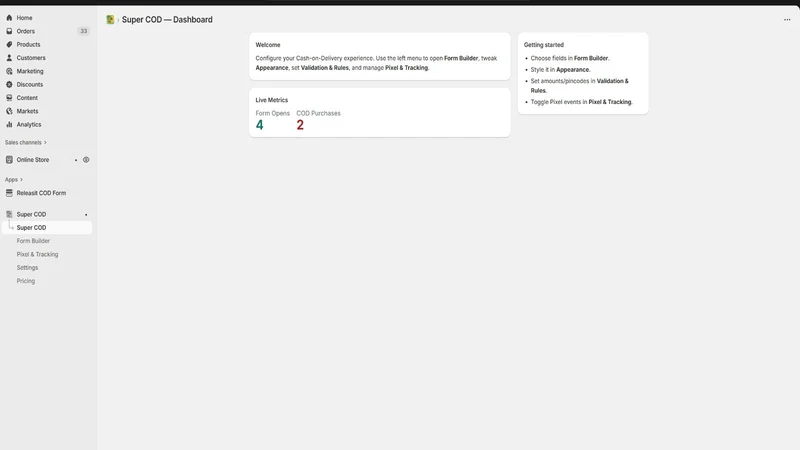Viewport: 800px width, 450px height.
Task: Open the Releasit COD Form app
Action: point(41,193)
